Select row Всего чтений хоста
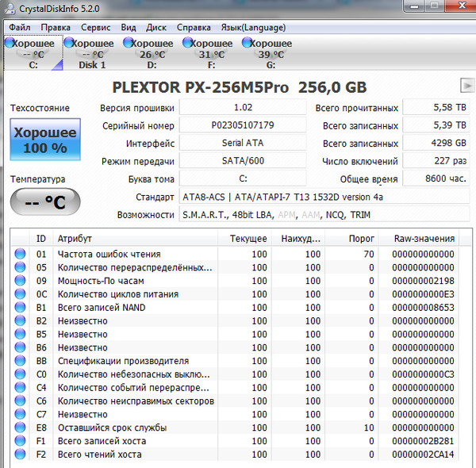Image resolution: width=476 pixels, height=468 pixels. [x=236, y=455]
